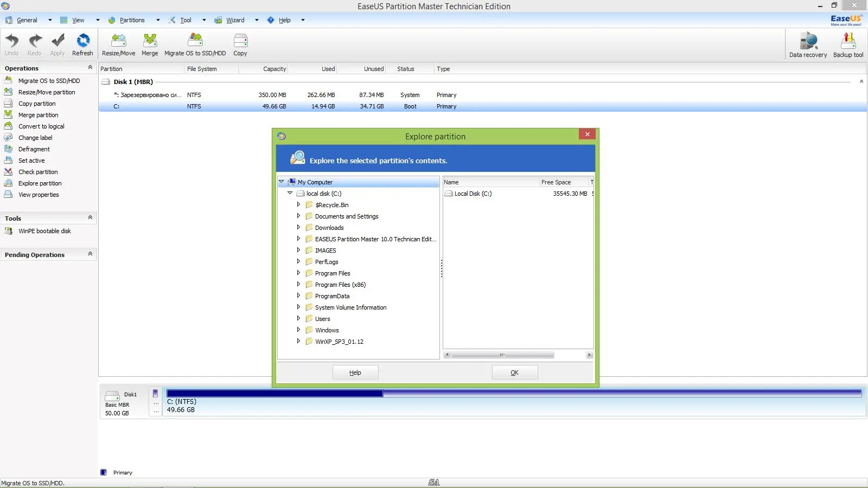This screenshot has width=868, height=488.
Task: Run Check partition operation
Action: coord(38,172)
